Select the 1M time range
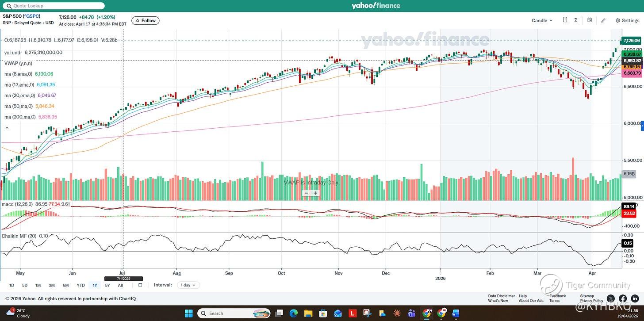This screenshot has width=644, height=321. pos(38,285)
